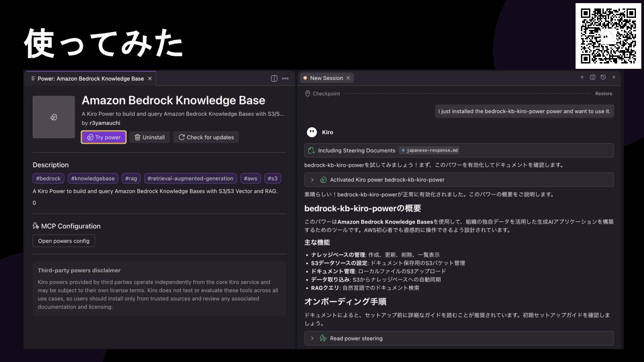Click the 主な機能 heading

coord(317,242)
